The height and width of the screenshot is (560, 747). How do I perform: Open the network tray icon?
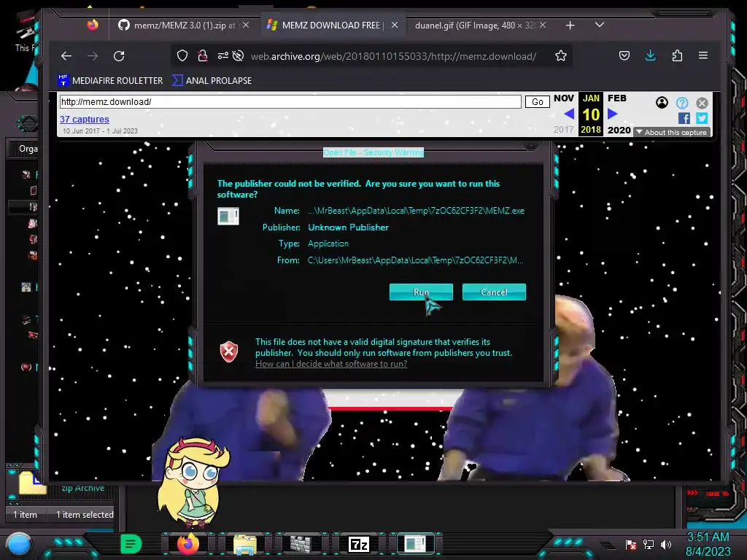point(649,544)
